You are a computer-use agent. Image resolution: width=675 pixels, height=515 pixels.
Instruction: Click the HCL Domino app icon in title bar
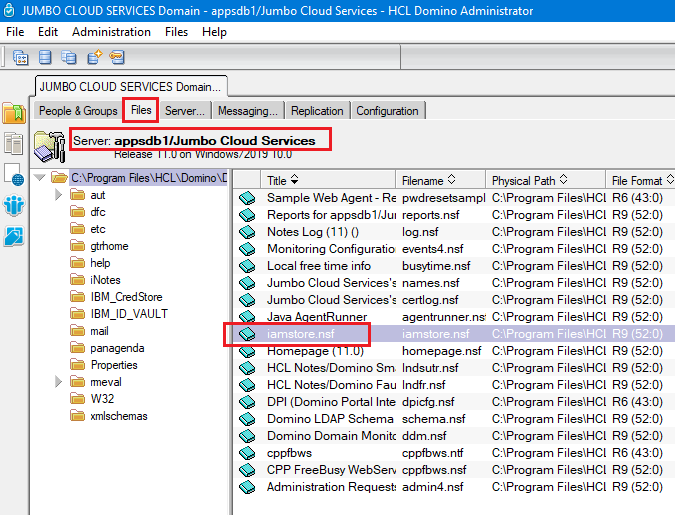(x=9, y=10)
